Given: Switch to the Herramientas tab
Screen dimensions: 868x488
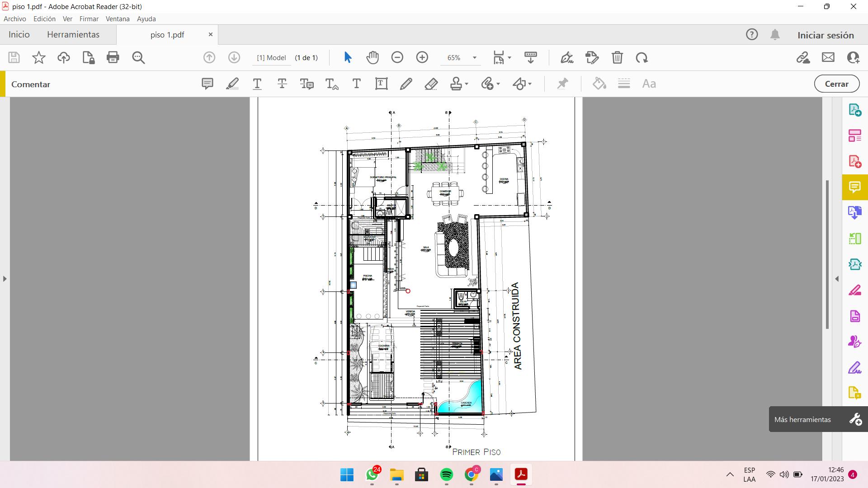Looking at the screenshot, I should click(x=73, y=34).
